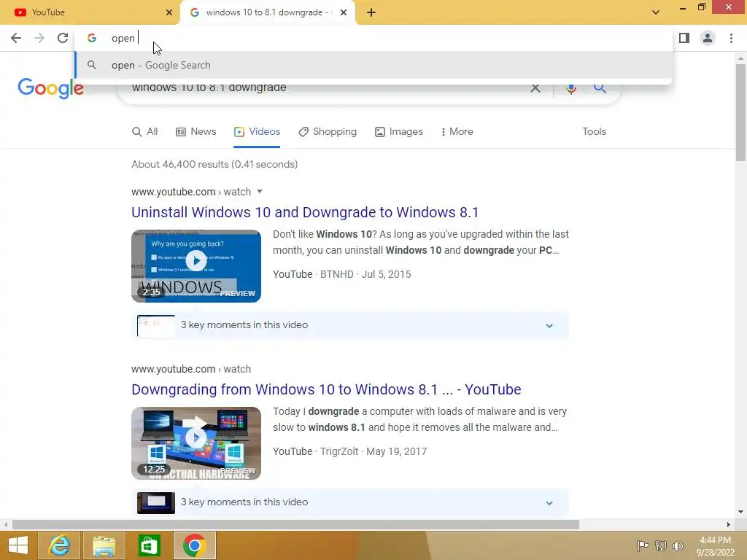The image size is (747, 560).
Task: Close the YouTube tab
Action: pos(169,12)
